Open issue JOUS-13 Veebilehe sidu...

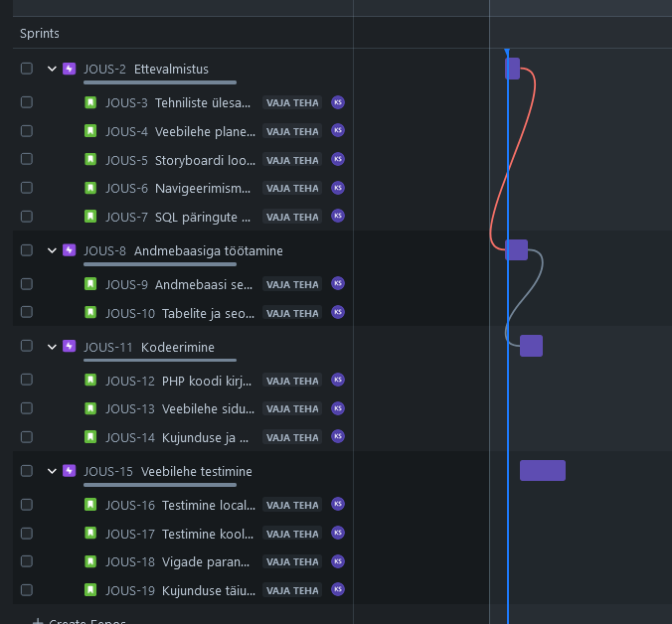pos(180,409)
